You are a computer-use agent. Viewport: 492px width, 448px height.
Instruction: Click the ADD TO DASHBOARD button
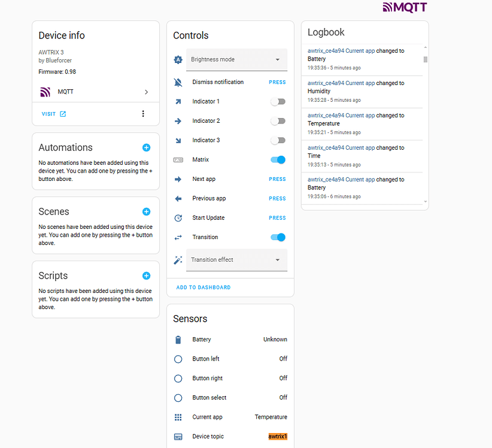(204, 287)
